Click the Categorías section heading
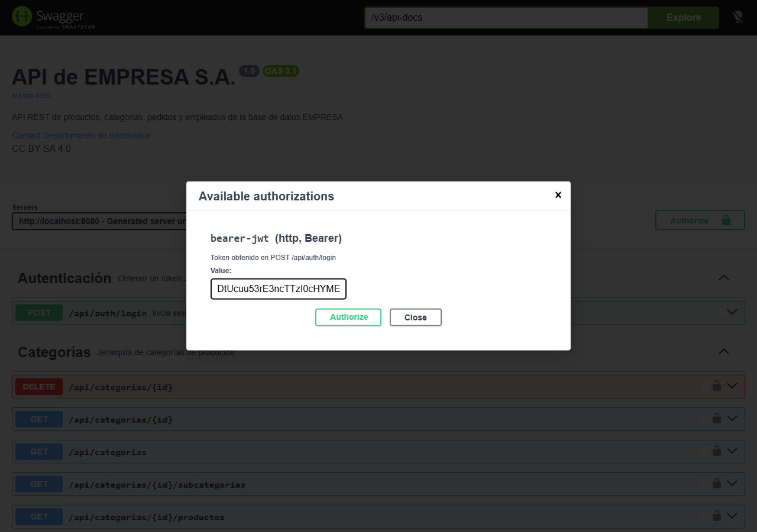The height and width of the screenshot is (532, 757). (x=54, y=352)
